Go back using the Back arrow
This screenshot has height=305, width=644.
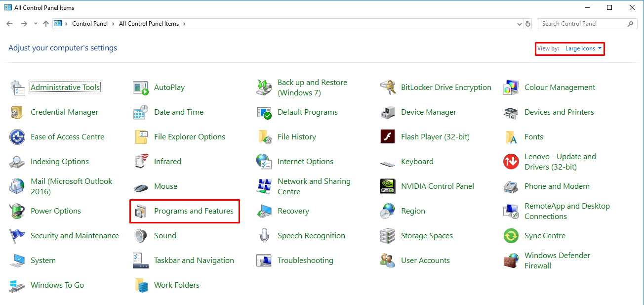(9, 24)
